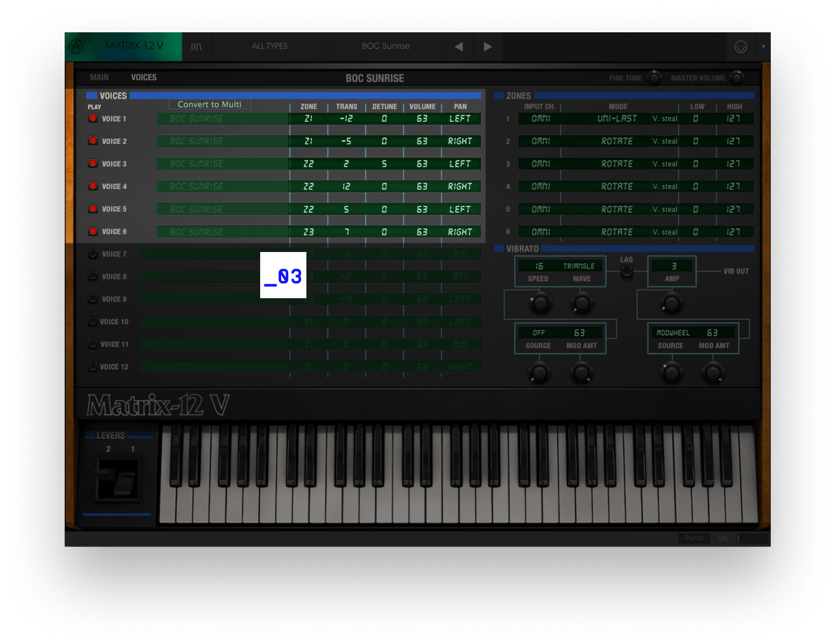Expand the top-right dropdown arrow
The height and width of the screenshot is (644, 836).
coord(763,47)
